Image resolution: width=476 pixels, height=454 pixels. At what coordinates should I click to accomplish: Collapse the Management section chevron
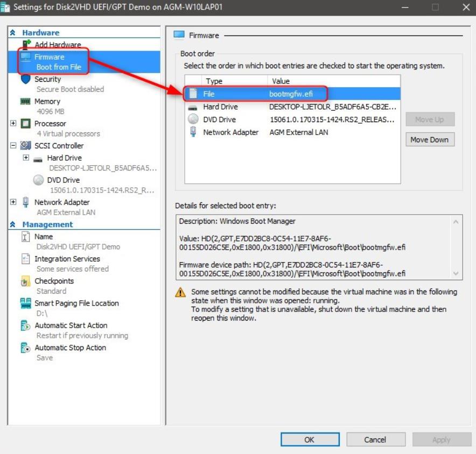(12, 224)
